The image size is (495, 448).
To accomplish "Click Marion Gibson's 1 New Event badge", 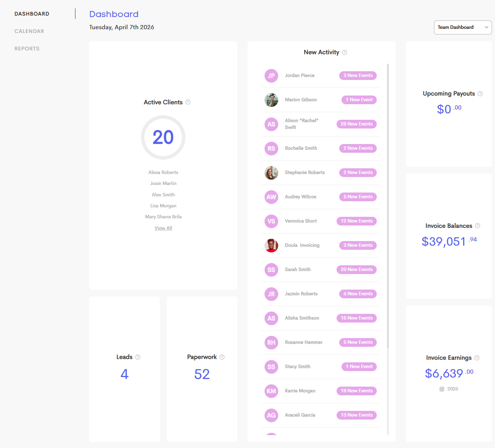I will 359,100.
